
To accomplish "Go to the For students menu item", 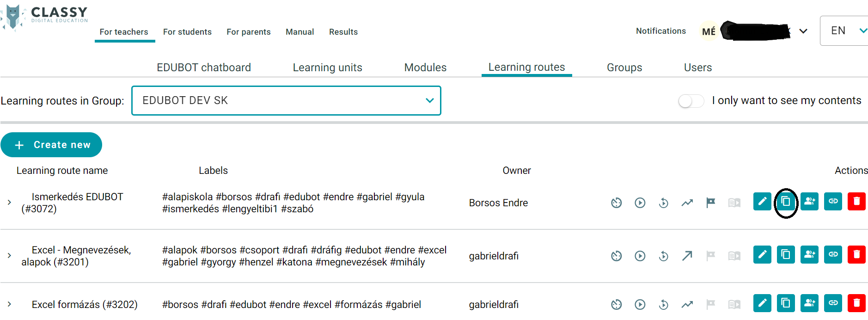I will [x=187, y=32].
